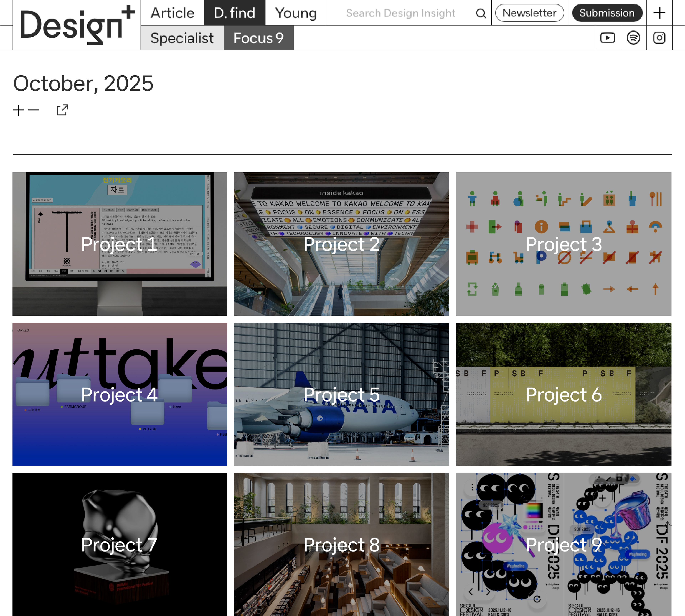Open the Spotify icon link

click(633, 38)
